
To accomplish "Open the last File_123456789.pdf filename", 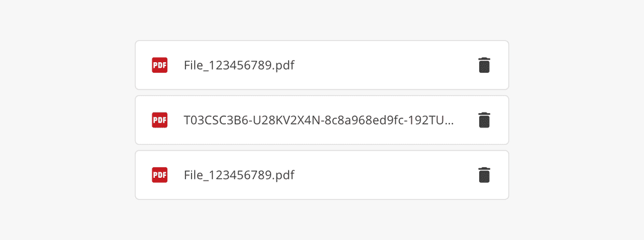I will point(239,175).
